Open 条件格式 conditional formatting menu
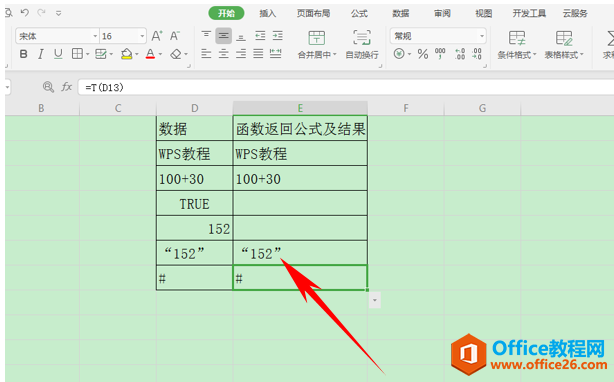This screenshot has width=614, height=382. tap(517, 45)
